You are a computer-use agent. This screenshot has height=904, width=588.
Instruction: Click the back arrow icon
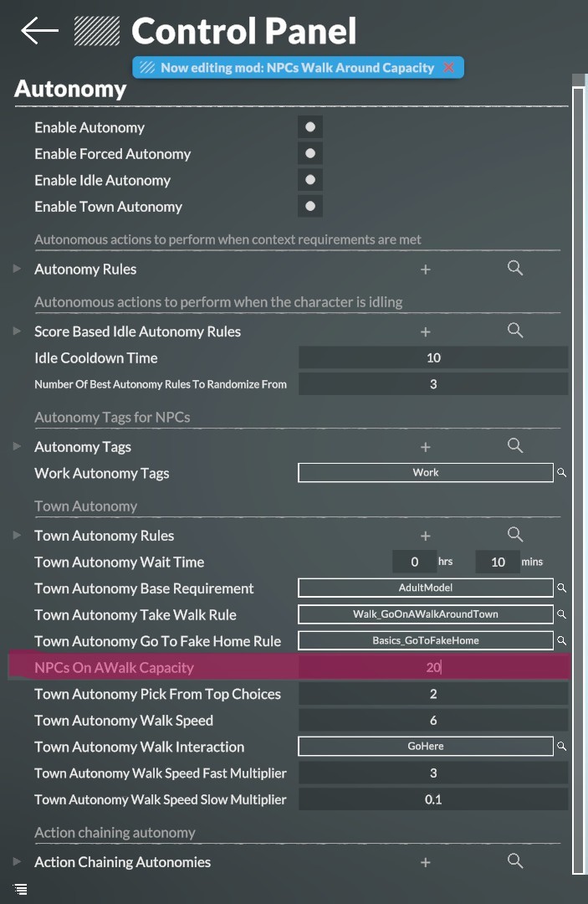[x=39, y=31]
